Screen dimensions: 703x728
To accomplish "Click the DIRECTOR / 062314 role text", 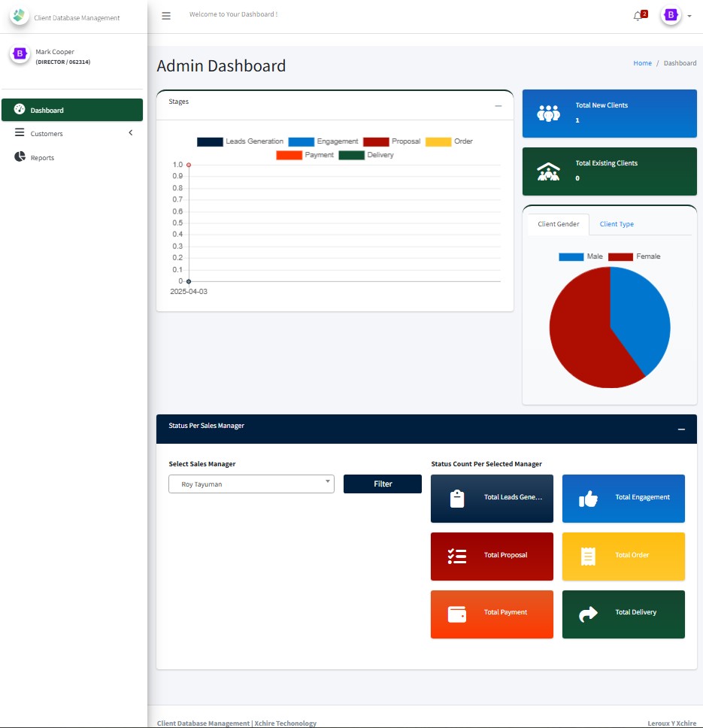I will (x=63, y=62).
